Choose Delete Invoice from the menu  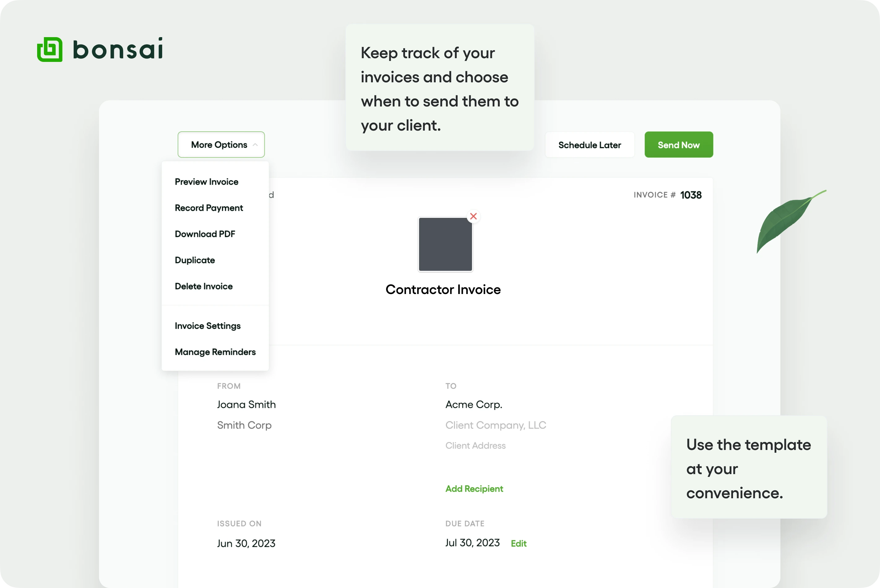coord(204,287)
